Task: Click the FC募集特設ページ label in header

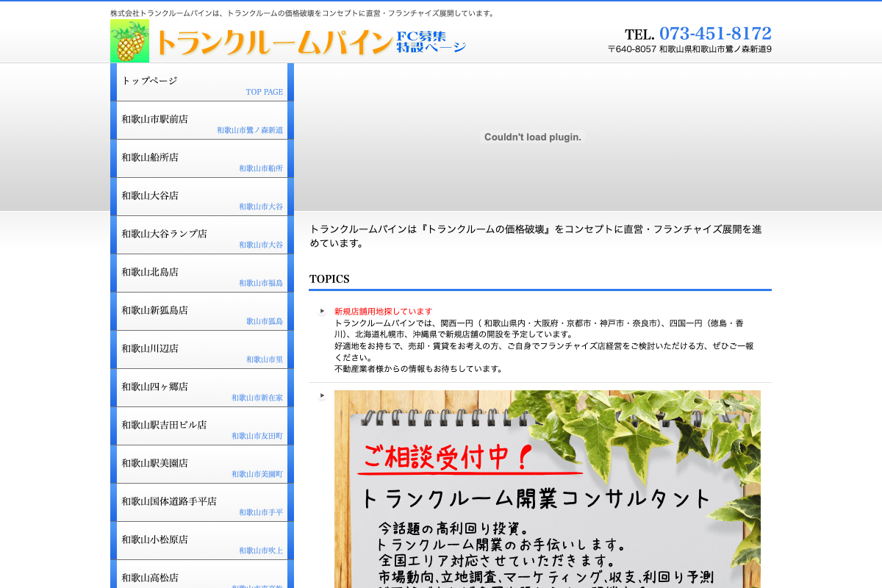Action: pyautogui.click(x=431, y=42)
